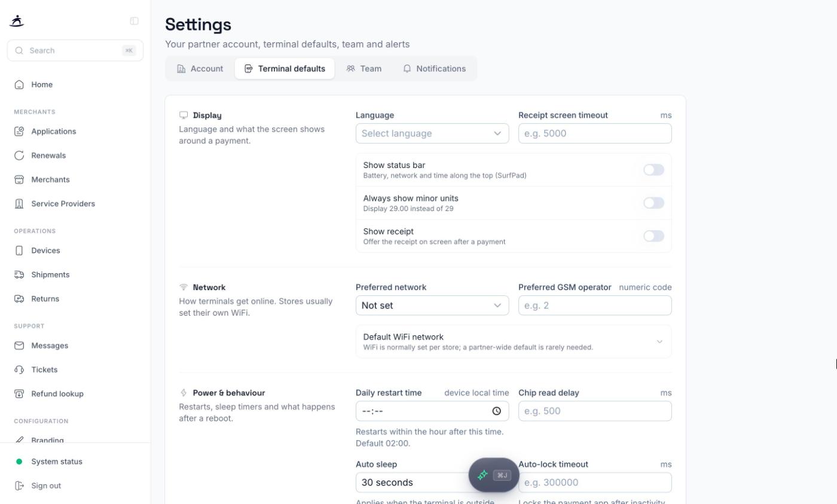The width and height of the screenshot is (837, 504).
Task: Click the Refund lookup icon
Action: tap(19, 394)
